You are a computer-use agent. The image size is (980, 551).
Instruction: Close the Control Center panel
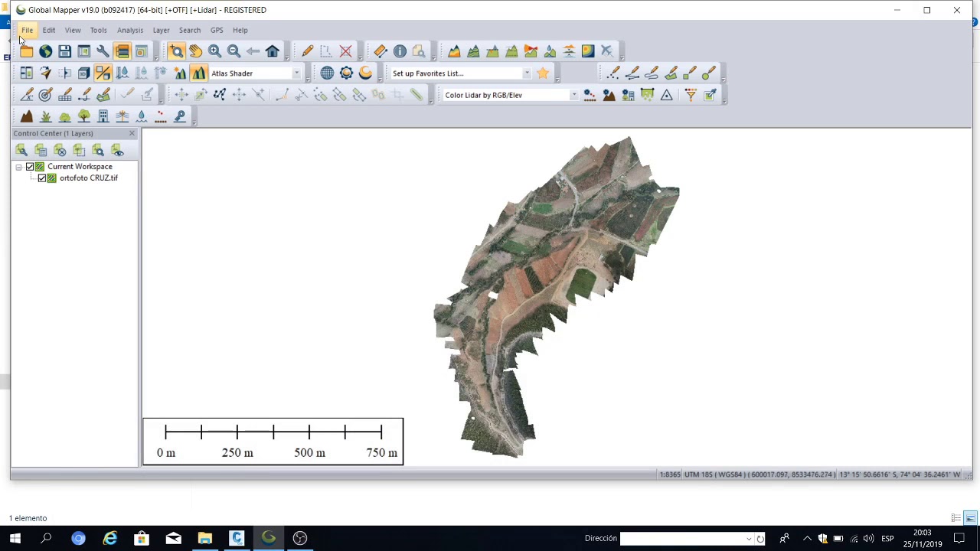[132, 133]
